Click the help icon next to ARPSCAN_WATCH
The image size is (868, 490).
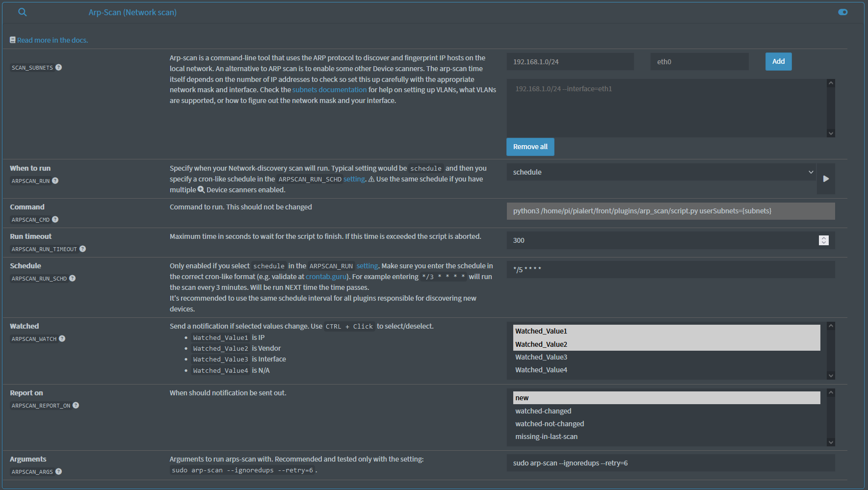tap(62, 338)
